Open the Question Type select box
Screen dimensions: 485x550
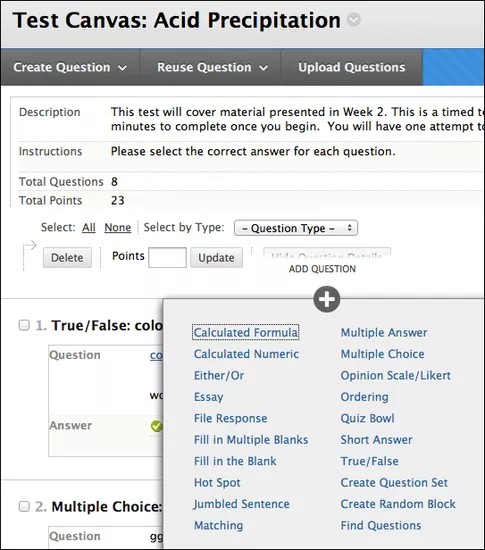tap(296, 228)
